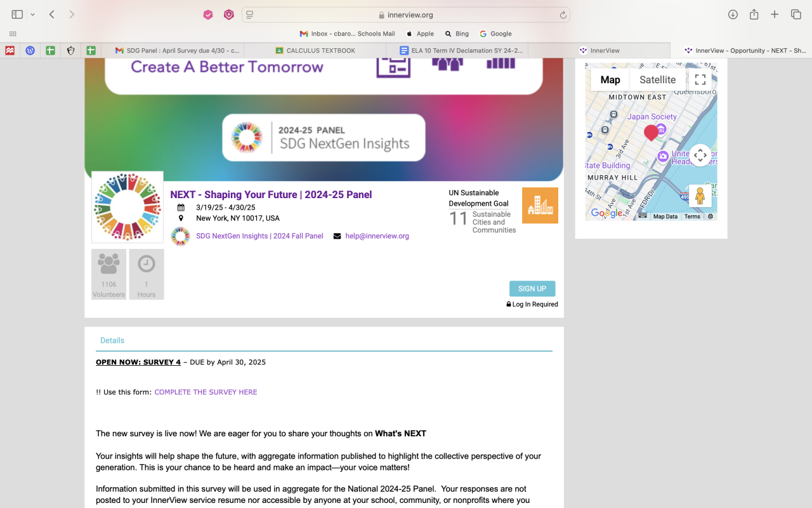This screenshot has width=812, height=508.
Task: Click the 3/19/25 - 4/30/25 date text
Action: coord(225,208)
